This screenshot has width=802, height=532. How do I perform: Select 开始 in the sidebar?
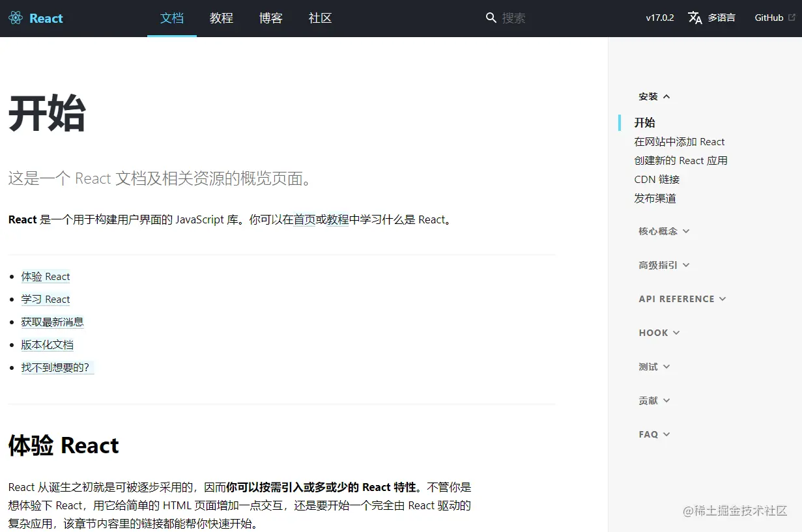coord(644,122)
